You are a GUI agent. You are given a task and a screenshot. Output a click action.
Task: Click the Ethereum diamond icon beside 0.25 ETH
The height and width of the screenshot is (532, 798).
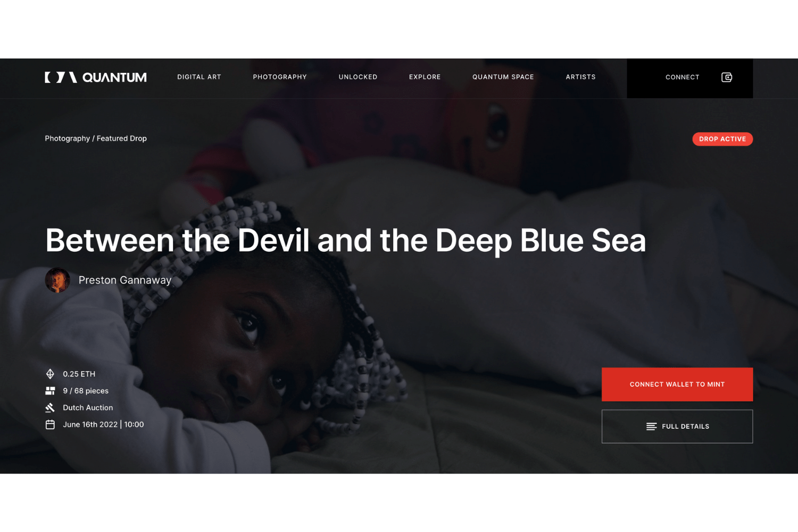point(50,374)
